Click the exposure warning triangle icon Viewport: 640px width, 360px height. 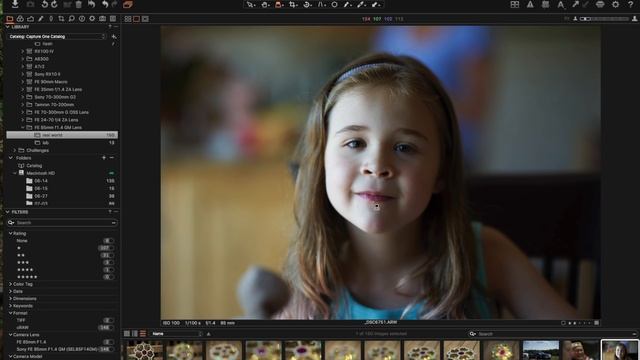(x=530, y=4)
